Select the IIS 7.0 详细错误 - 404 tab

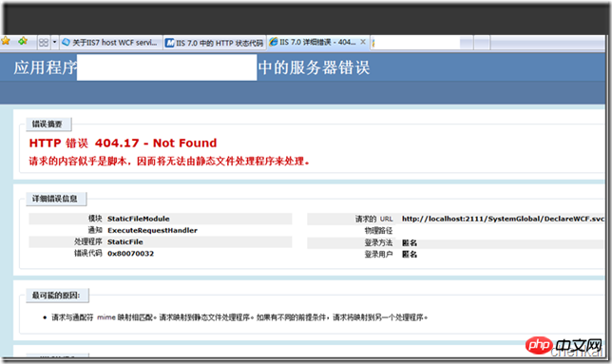click(317, 42)
